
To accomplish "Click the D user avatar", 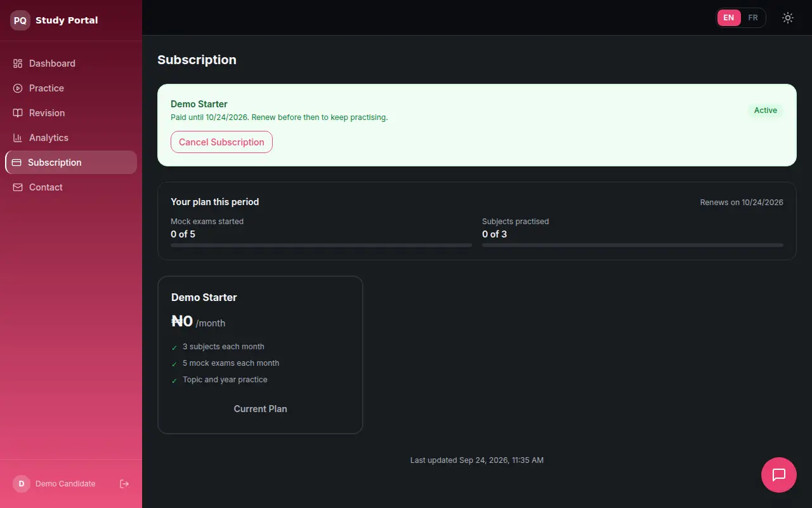I will coord(22,484).
